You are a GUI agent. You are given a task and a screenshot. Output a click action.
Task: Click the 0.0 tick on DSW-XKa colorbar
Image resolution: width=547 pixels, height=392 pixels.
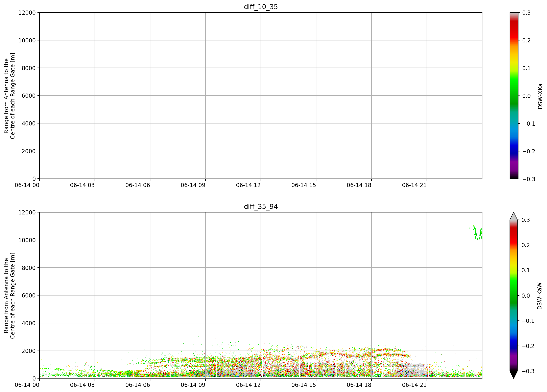[x=527, y=96]
